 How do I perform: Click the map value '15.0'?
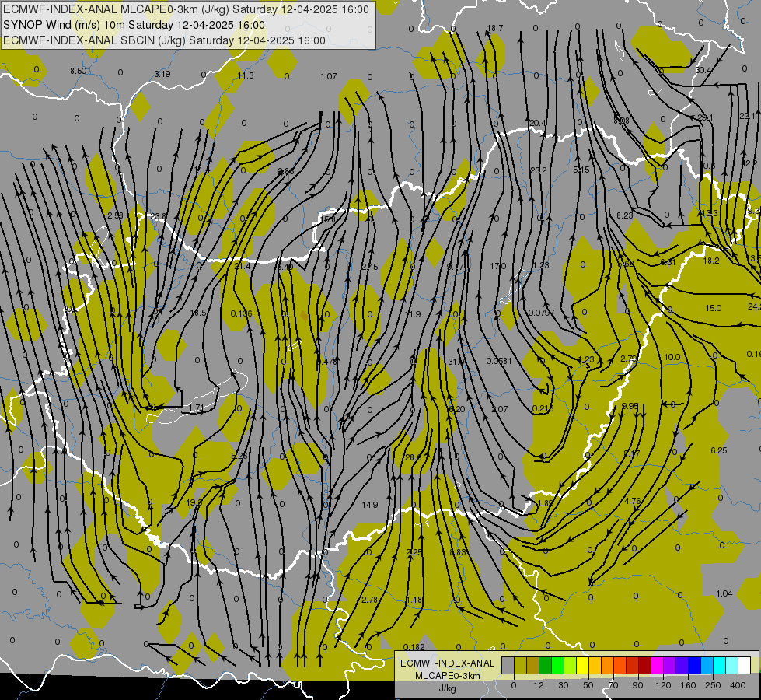pyautogui.click(x=713, y=308)
